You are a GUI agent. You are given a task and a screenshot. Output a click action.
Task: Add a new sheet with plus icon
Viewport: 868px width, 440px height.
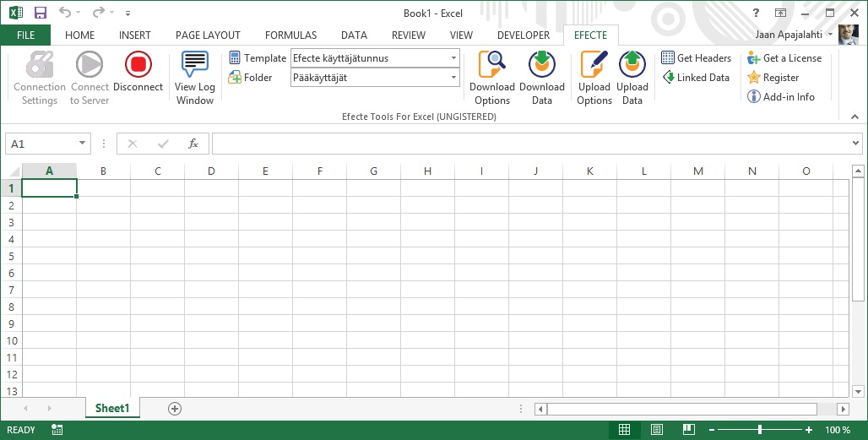pyautogui.click(x=175, y=409)
